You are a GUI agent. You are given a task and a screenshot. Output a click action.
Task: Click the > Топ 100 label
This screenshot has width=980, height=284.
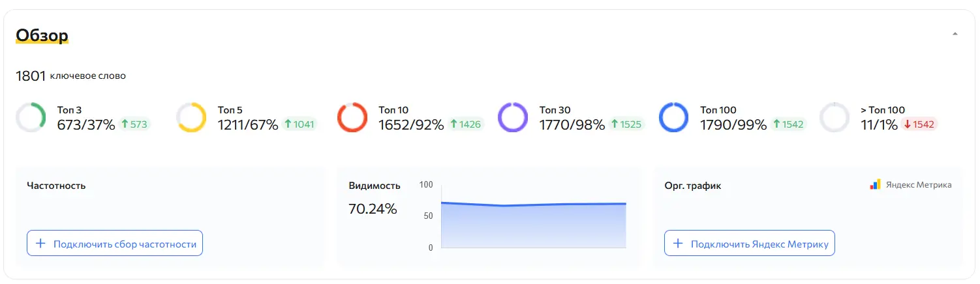click(x=883, y=110)
